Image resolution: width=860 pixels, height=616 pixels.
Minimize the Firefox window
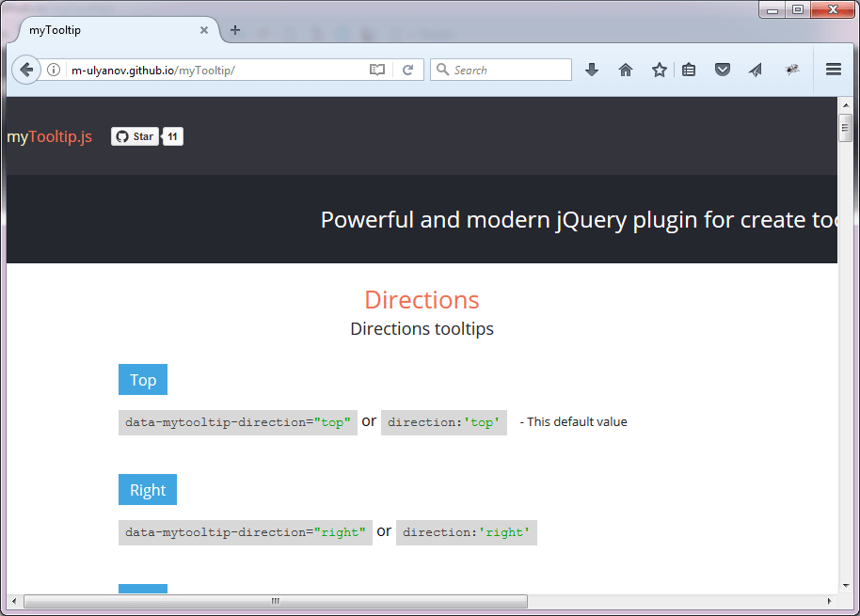[x=772, y=9]
